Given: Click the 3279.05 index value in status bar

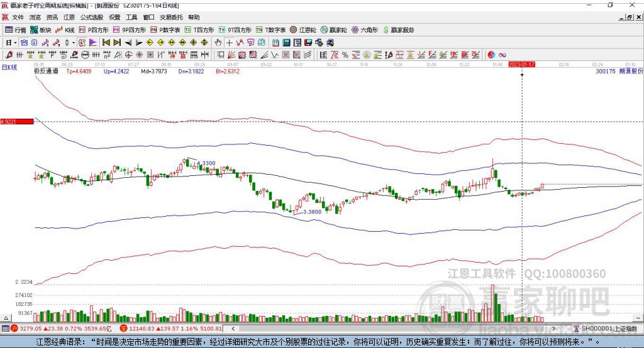Looking at the screenshot, I should (x=31, y=329).
